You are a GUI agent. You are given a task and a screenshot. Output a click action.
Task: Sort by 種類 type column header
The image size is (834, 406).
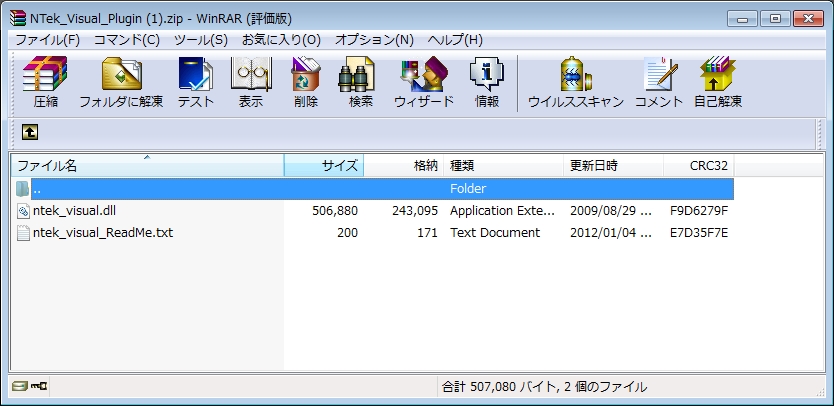pos(504,165)
